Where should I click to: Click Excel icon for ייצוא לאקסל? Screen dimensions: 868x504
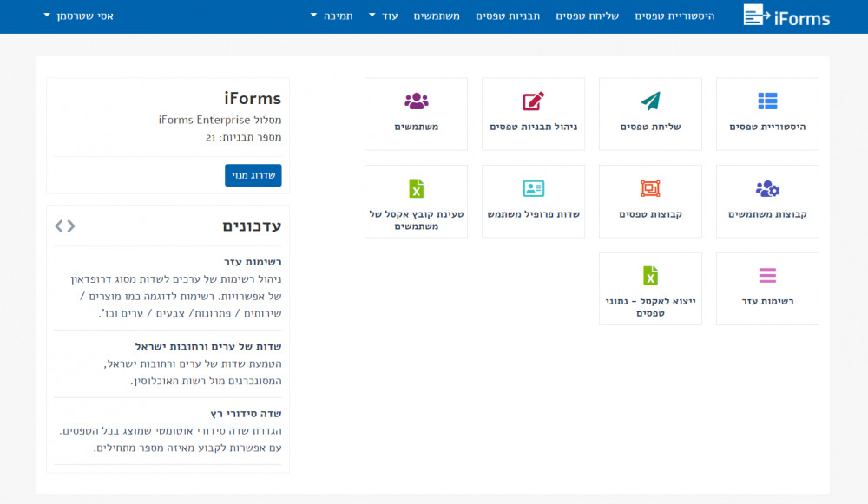(650, 276)
